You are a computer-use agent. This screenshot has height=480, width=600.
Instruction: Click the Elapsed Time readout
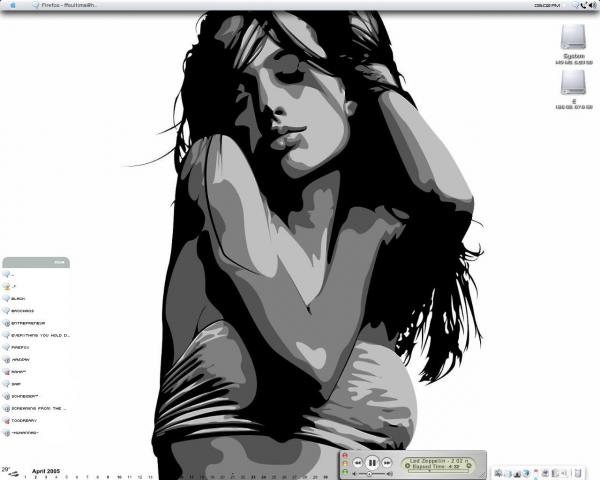click(x=436, y=467)
